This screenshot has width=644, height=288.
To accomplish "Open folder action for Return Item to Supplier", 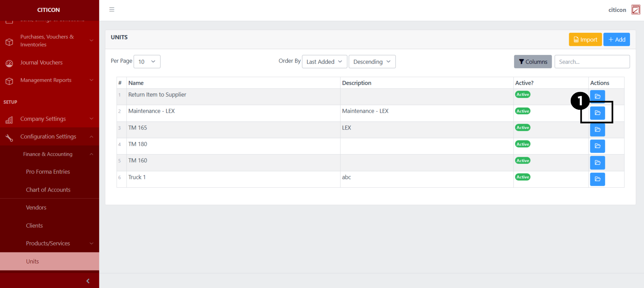I will tap(597, 96).
